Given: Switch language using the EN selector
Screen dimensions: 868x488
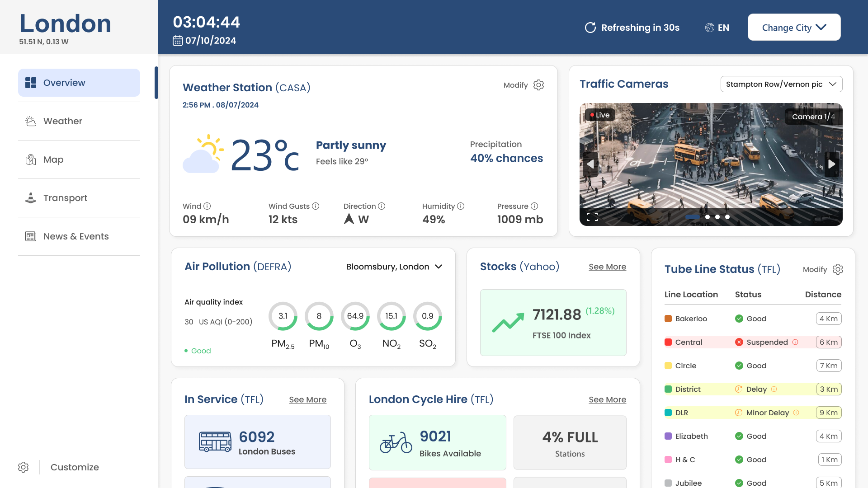Looking at the screenshot, I should (x=717, y=28).
